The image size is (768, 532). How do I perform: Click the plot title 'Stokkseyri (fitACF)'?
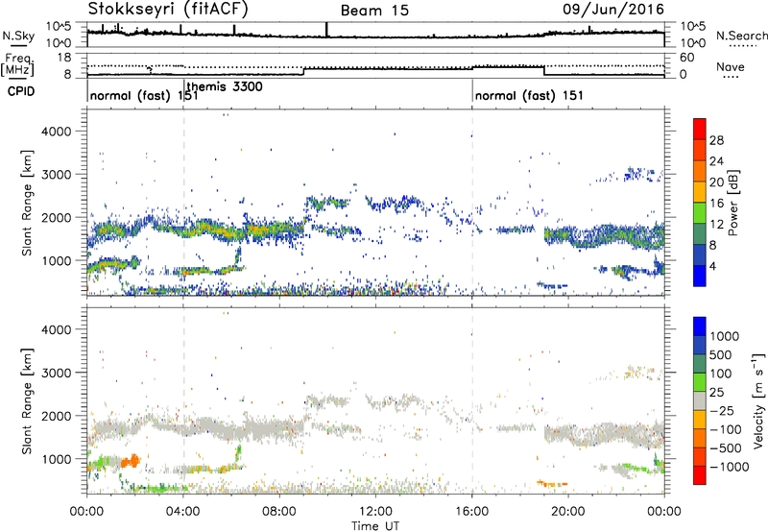(168, 9)
